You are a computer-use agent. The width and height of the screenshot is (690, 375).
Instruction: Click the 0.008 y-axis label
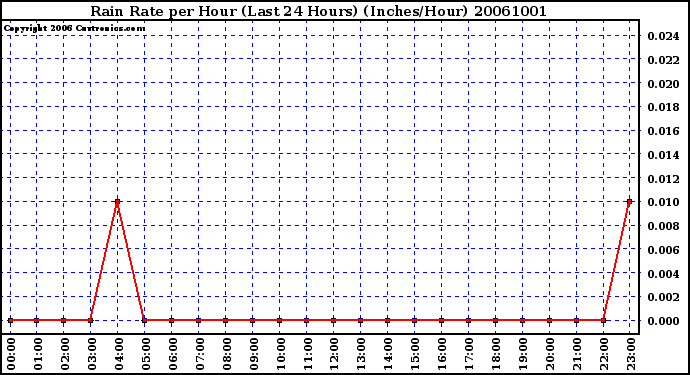[663, 226]
